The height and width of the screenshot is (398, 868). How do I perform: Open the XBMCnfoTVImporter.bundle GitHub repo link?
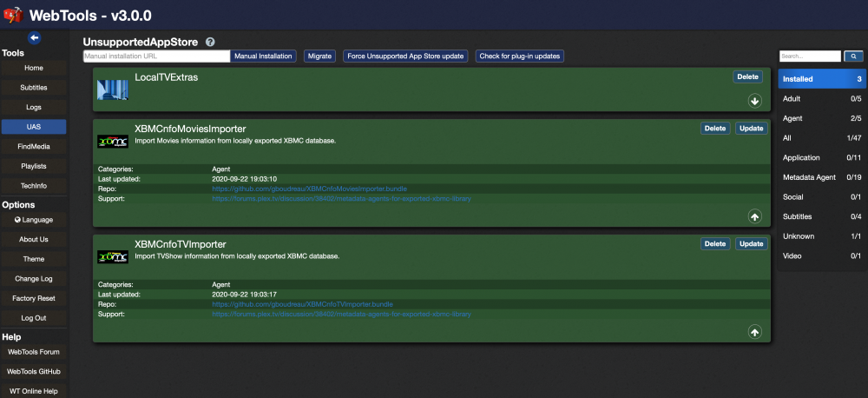coord(302,304)
